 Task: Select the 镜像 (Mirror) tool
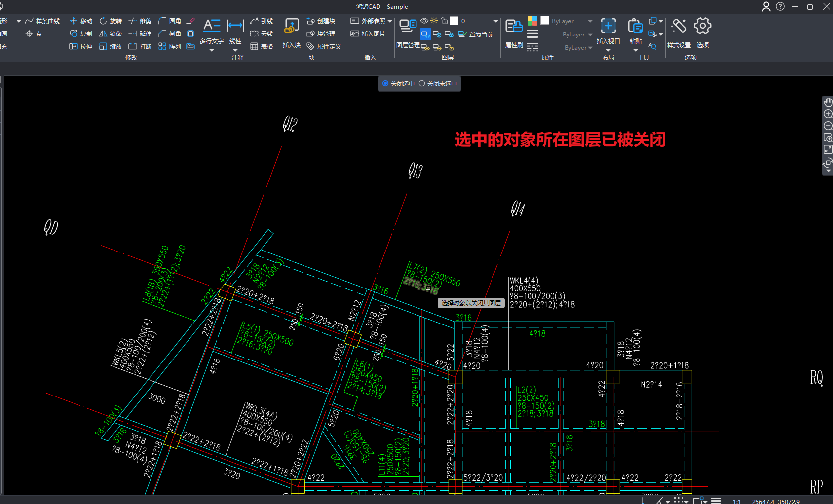click(111, 34)
